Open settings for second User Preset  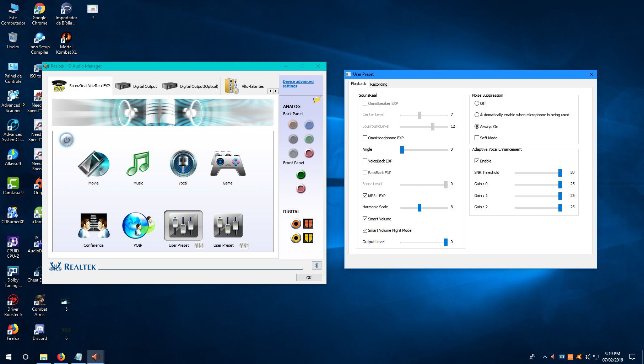click(244, 245)
